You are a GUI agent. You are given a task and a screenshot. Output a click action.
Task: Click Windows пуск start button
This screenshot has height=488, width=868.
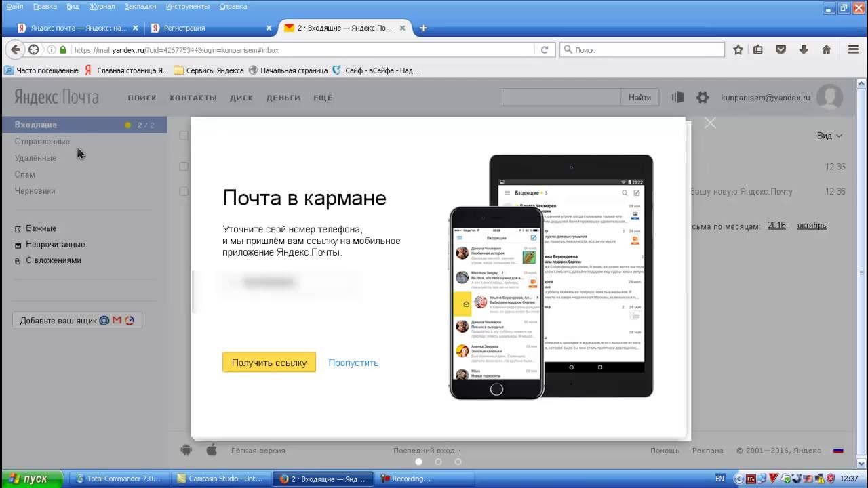32,479
